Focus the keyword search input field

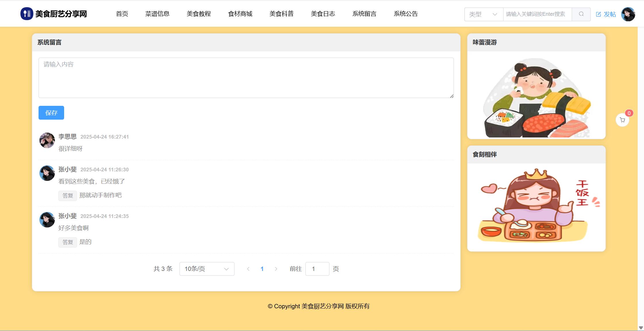tap(537, 14)
